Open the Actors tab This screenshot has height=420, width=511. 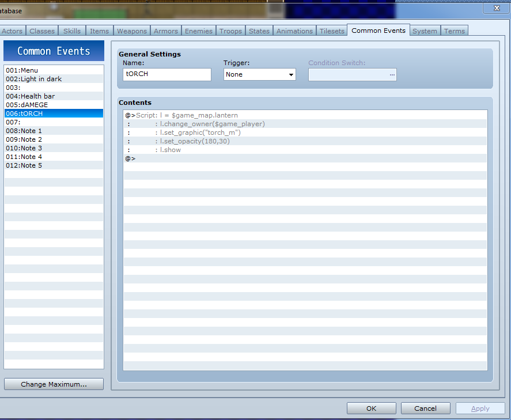(12, 31)
